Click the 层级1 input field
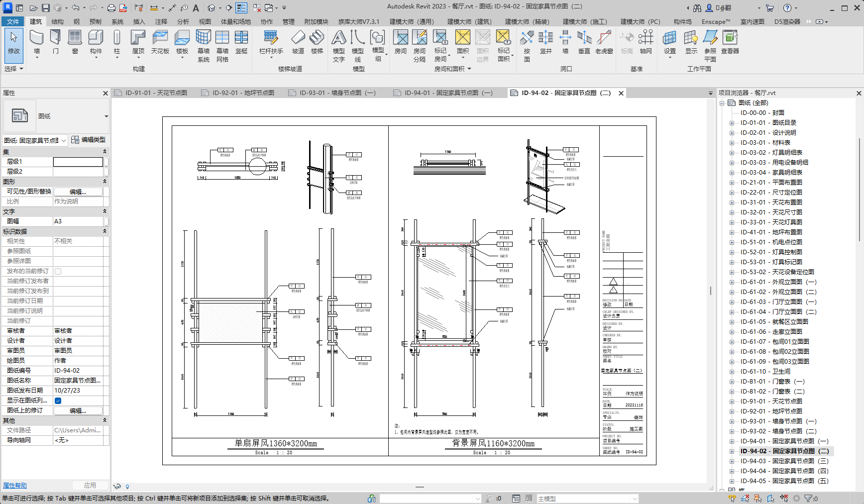864x504 pixels. [x=78, y=162]
